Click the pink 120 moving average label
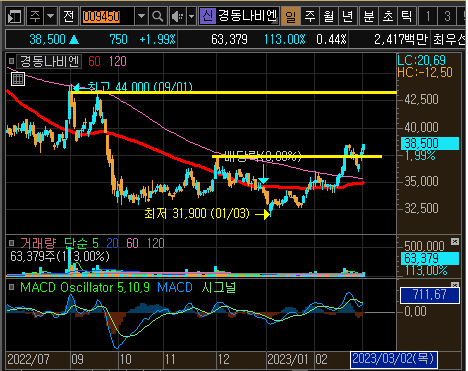The image size is (468, 371). pyautogui.click(x=118, y=61)
